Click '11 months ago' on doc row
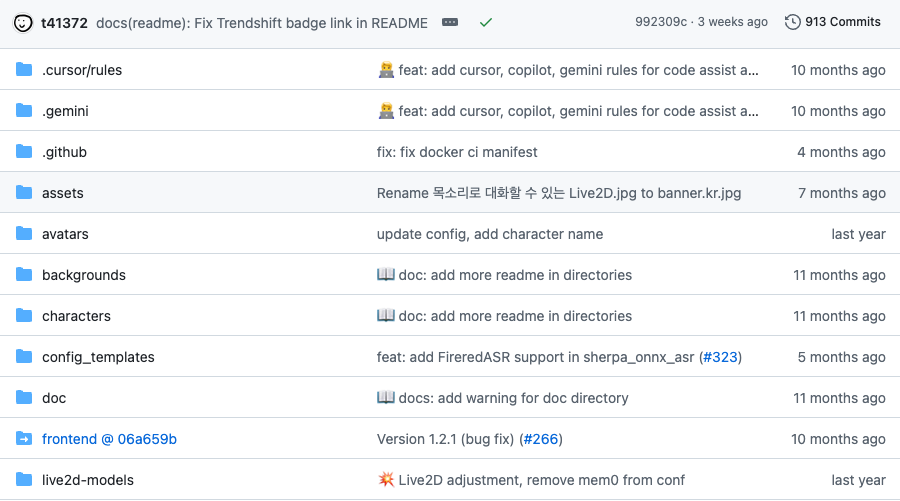Screen dimensions: 900x501 (x=839, y=398)
